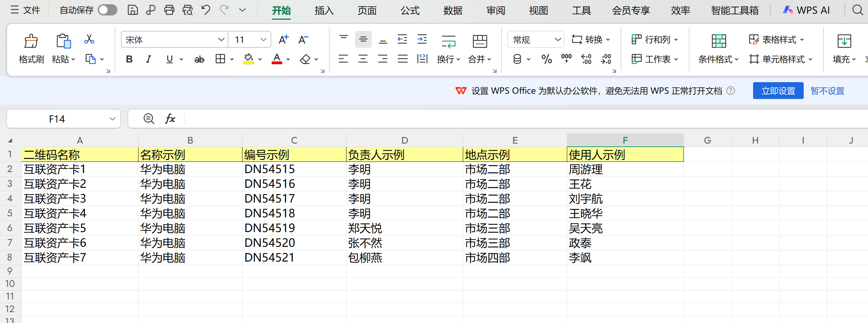868x323 pixels.
Task: Switch to the Data (数据) tab
Action: [453, 11]
